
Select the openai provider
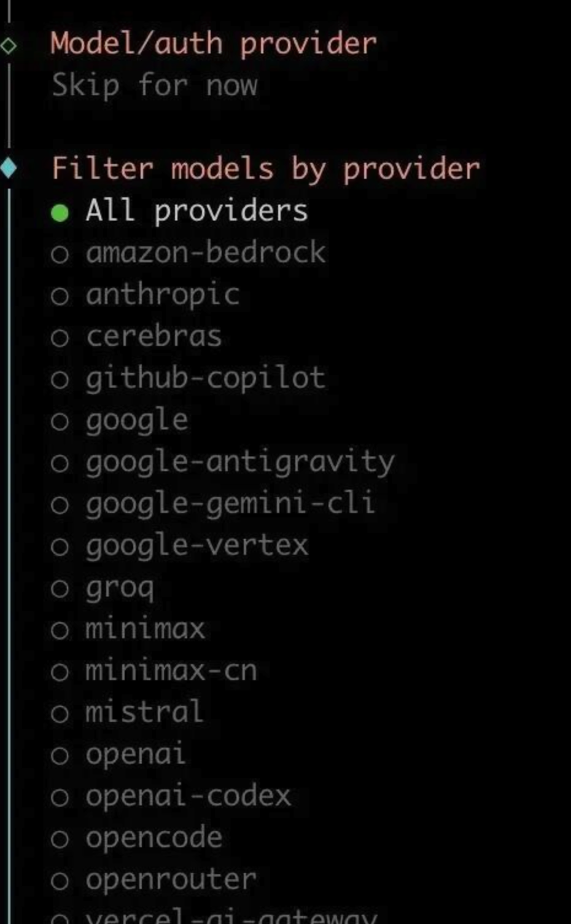click(135, 754)
